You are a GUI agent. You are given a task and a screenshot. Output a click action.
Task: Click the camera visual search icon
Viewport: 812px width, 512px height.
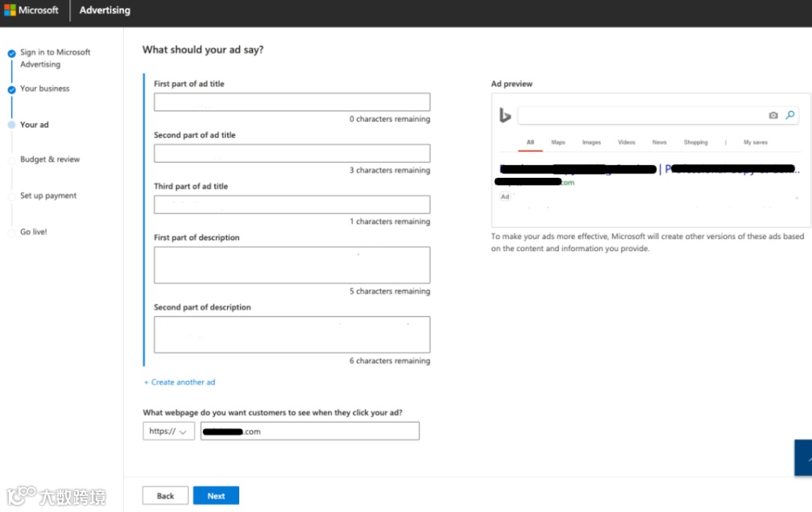[x=773, y=116]
